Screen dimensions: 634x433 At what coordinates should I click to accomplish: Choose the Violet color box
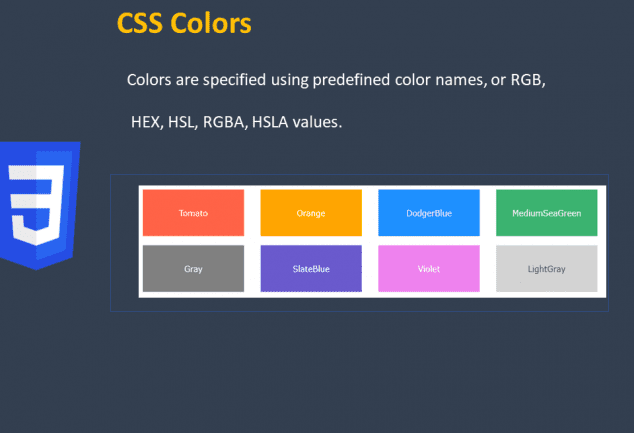429,268
